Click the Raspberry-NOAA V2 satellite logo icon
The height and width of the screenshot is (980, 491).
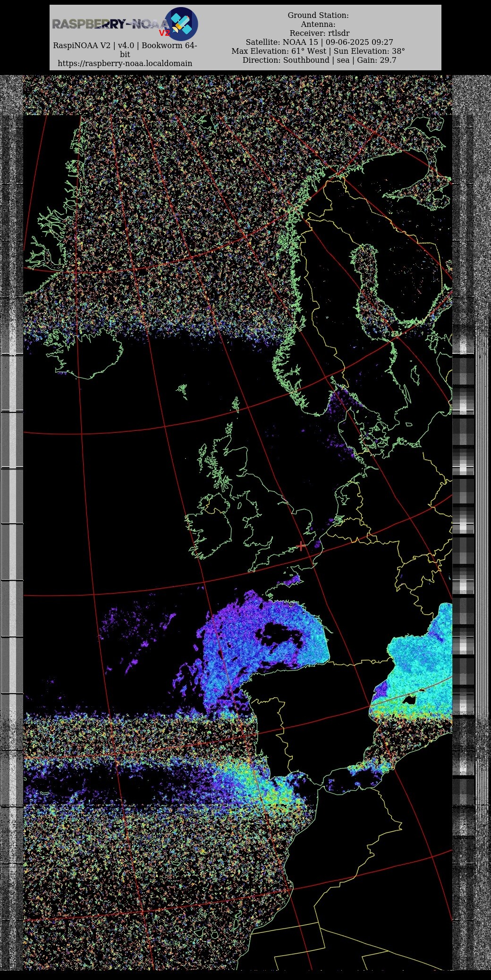[x=181, y=24]
